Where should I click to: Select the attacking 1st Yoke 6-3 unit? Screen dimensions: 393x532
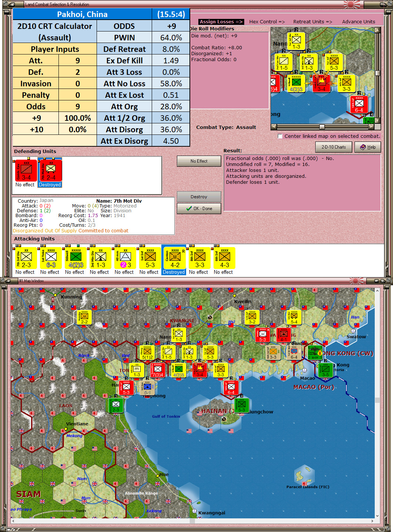click(51, 258)
